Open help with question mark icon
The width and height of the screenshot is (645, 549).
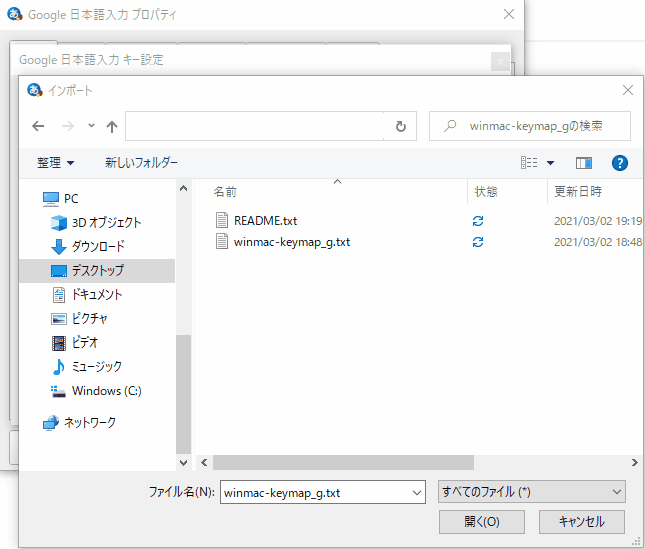click(619, 163)
